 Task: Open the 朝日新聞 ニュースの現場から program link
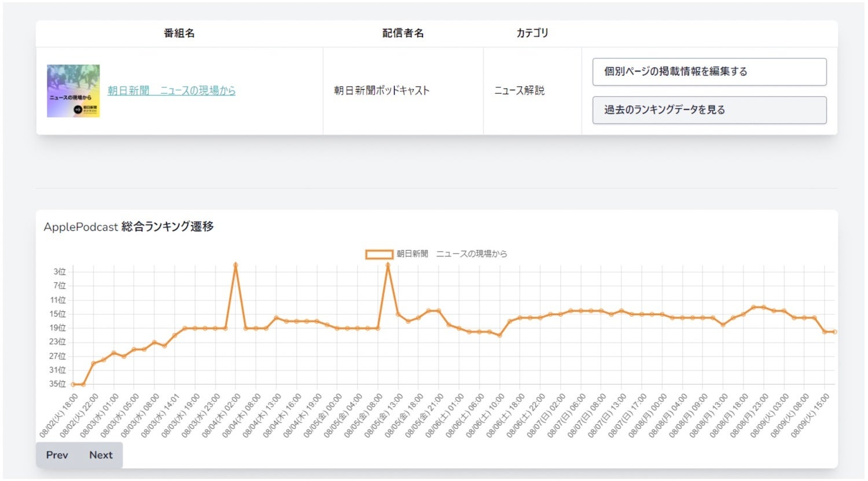(171, 90)
